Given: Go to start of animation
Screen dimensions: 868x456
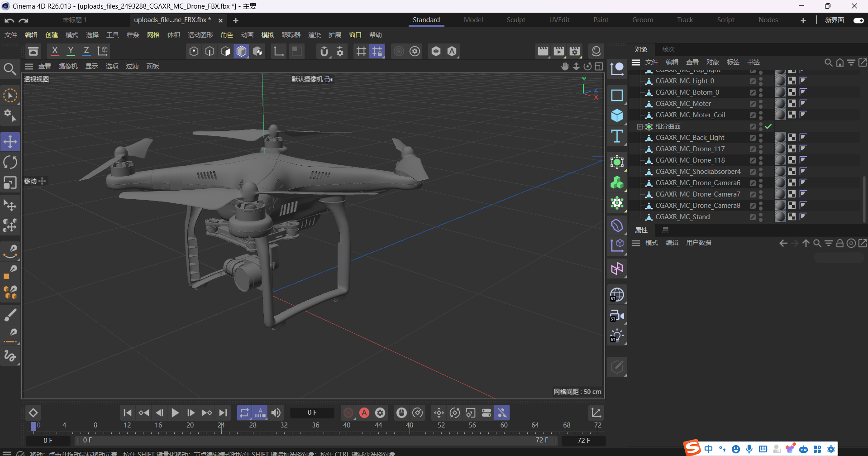Looking at the screenshot, I should coord(128,413).
